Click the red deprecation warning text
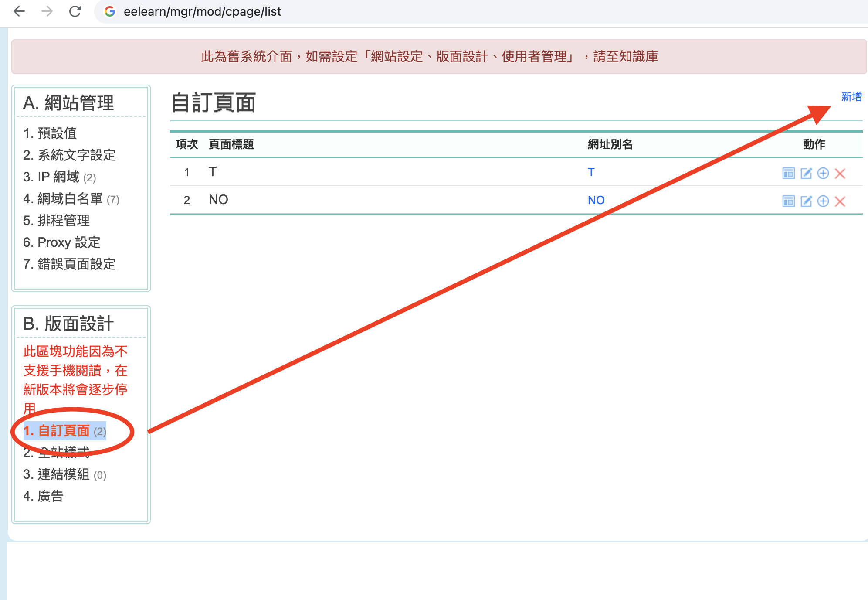 coord(75,380)
